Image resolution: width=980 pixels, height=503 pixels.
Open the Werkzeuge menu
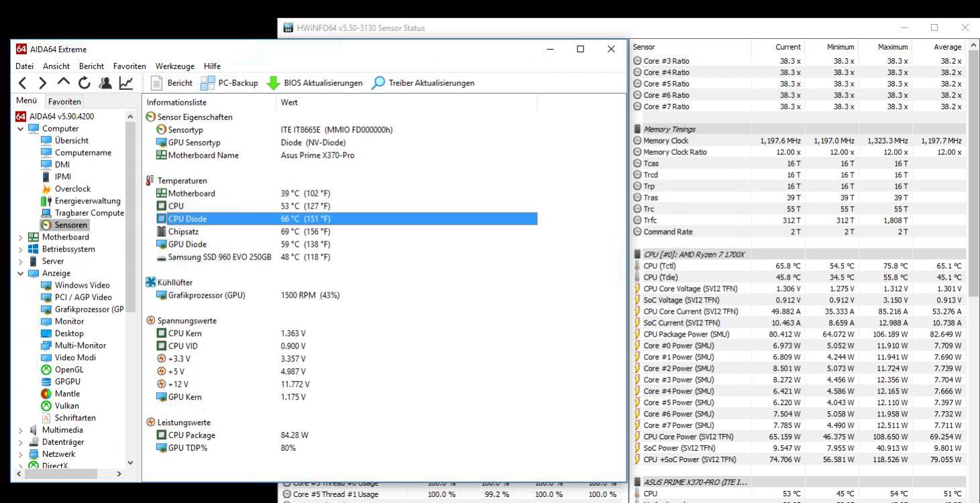click(x=176, y=66)
